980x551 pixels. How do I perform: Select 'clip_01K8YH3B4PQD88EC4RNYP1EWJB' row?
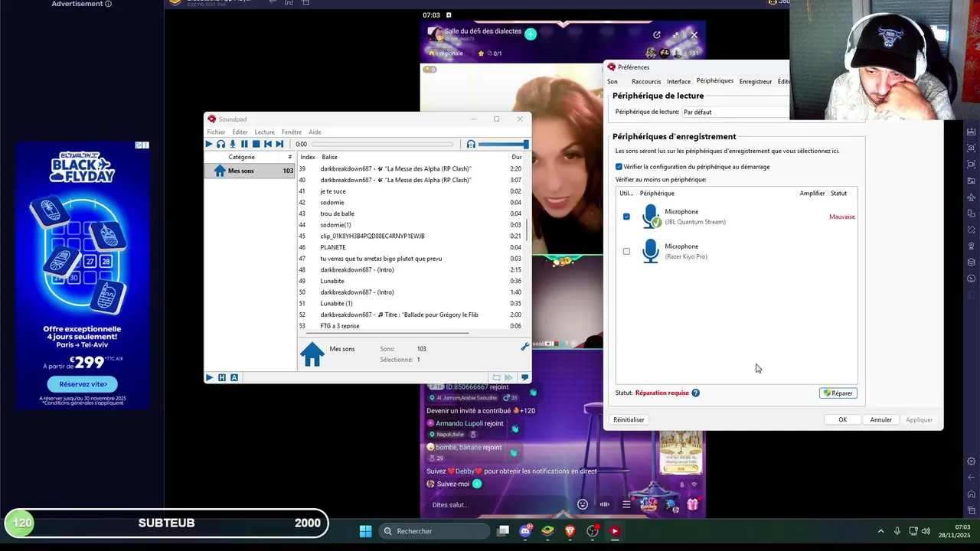410,236
